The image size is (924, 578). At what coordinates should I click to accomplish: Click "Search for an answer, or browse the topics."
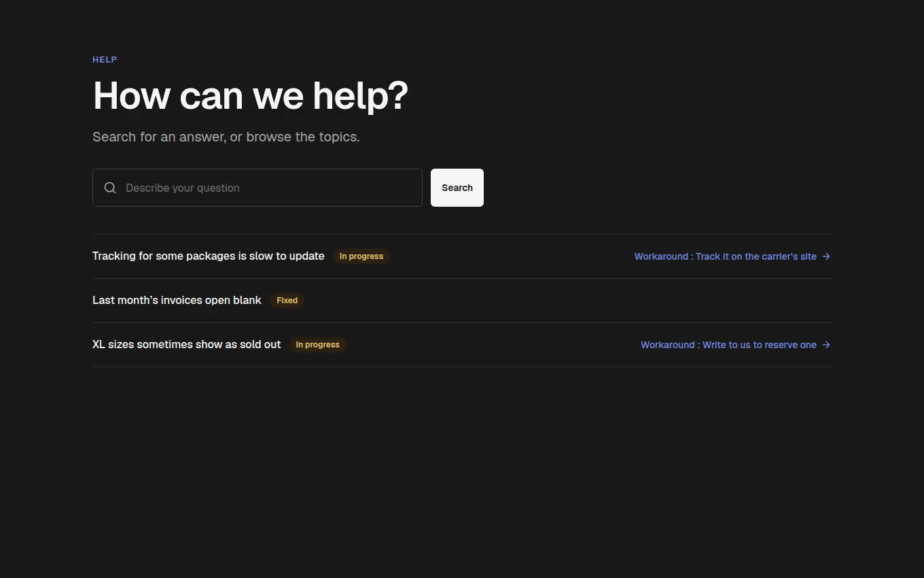226,137
